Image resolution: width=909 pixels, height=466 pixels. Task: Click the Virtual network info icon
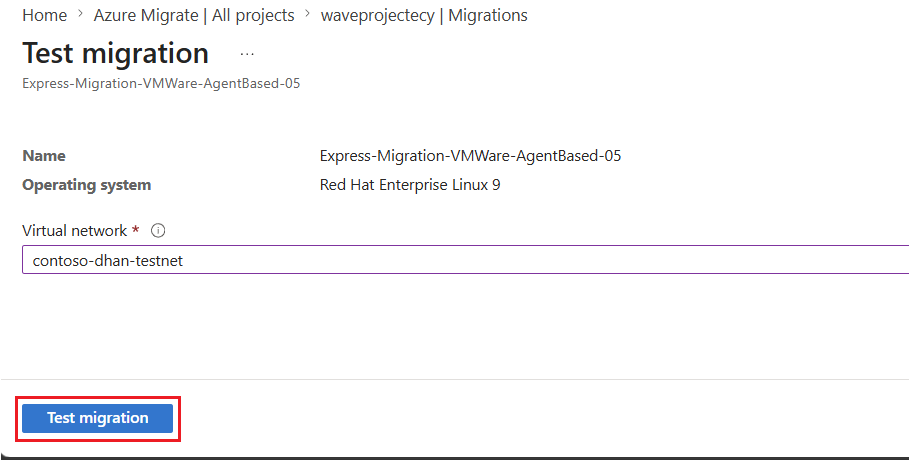coord(158,231)
